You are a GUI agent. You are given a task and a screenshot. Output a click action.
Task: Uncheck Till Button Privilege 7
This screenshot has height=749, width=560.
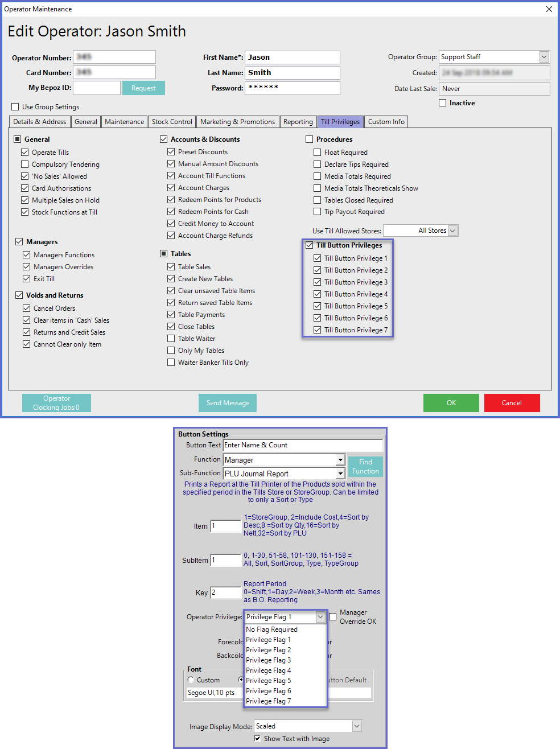pos(318,330)
